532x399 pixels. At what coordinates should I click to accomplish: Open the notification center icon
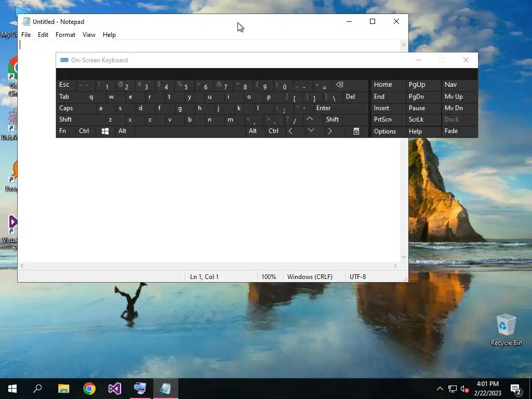pos(516,389)
